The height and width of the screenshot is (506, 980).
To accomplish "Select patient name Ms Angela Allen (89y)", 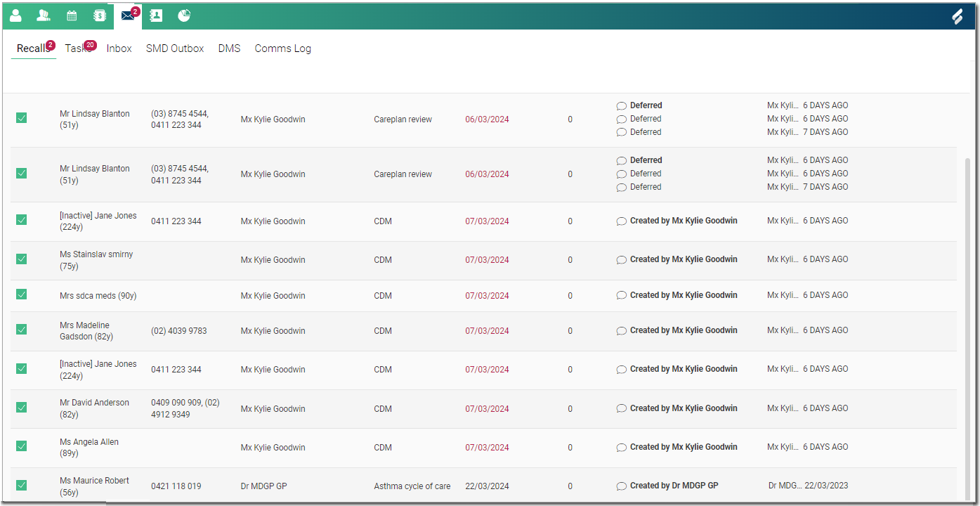I will tap(89, 448).
